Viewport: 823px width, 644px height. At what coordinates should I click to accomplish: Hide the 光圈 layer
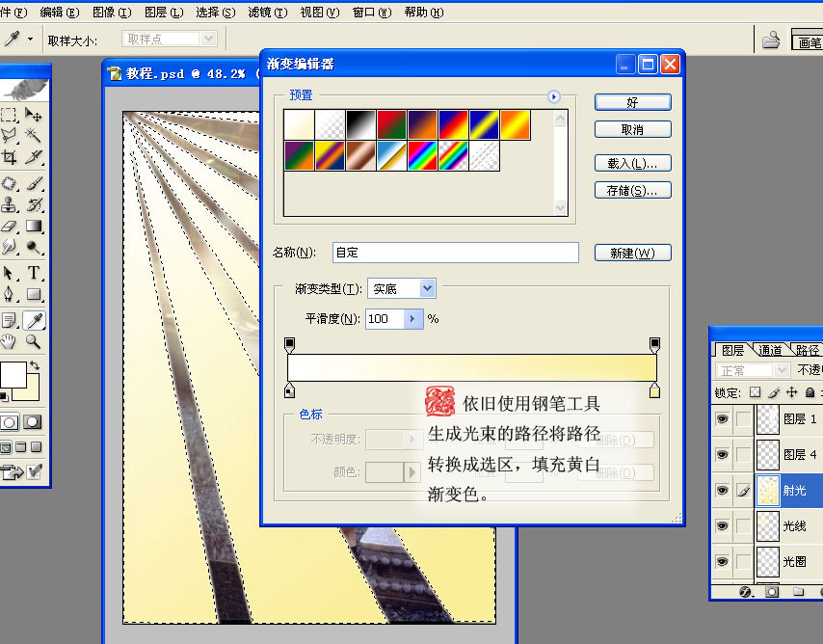(x=722, y=561)
